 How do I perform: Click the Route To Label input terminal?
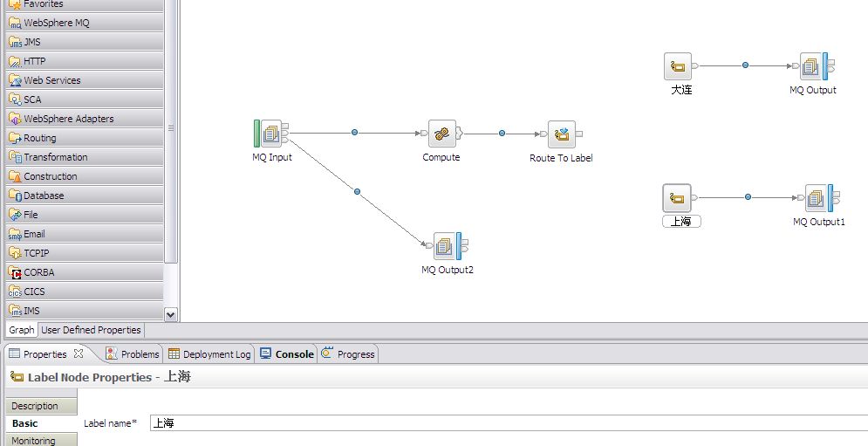tap(543, 134)
